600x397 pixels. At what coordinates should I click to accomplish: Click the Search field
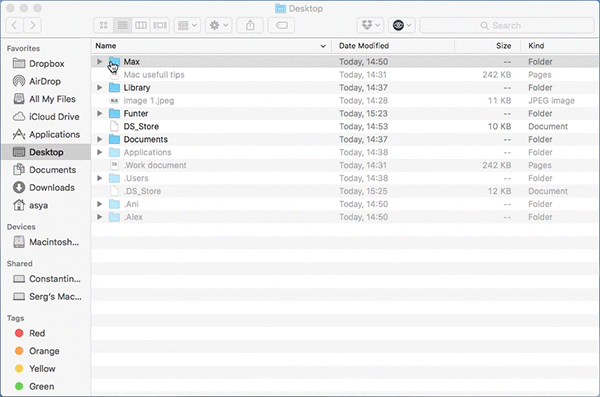point(507,26)
